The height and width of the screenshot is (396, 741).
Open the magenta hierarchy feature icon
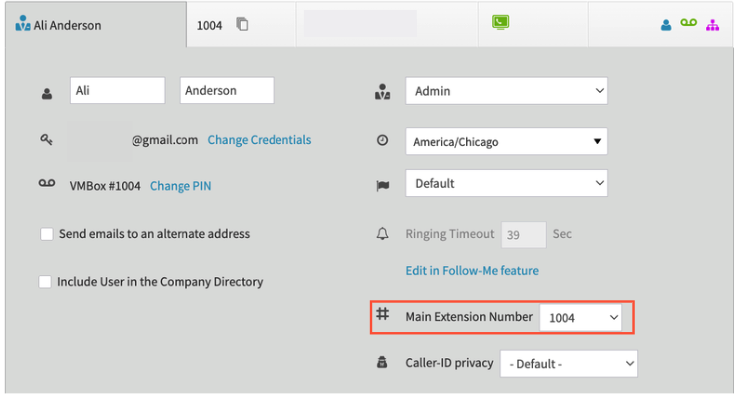[712, 25]
